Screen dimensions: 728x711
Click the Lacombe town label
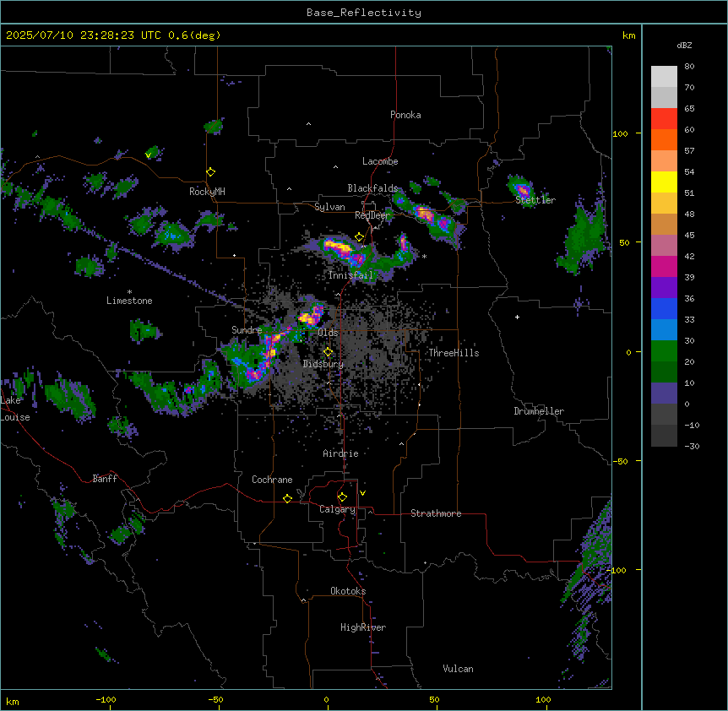pyautogui.click(x=380, y=161)
